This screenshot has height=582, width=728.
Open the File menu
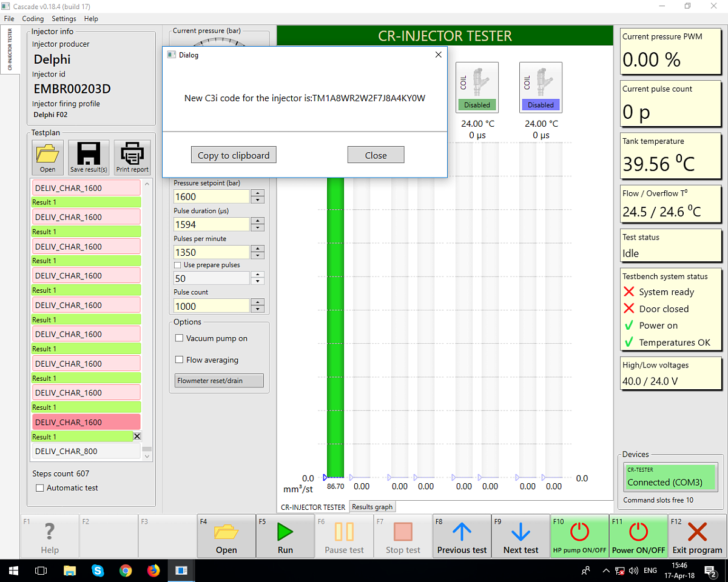[8, 19]
